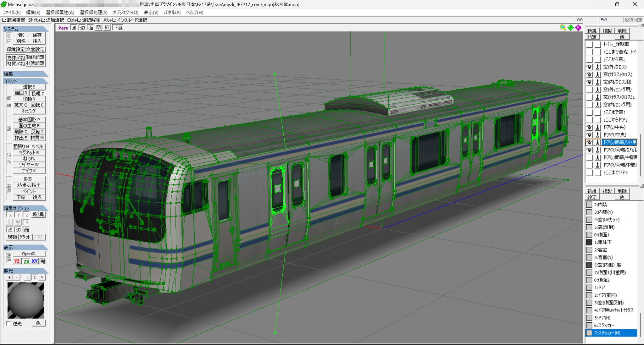Click the ナイフ K knife command button
This screenshot has height=345, width=644.
click(x=29, y=171)
